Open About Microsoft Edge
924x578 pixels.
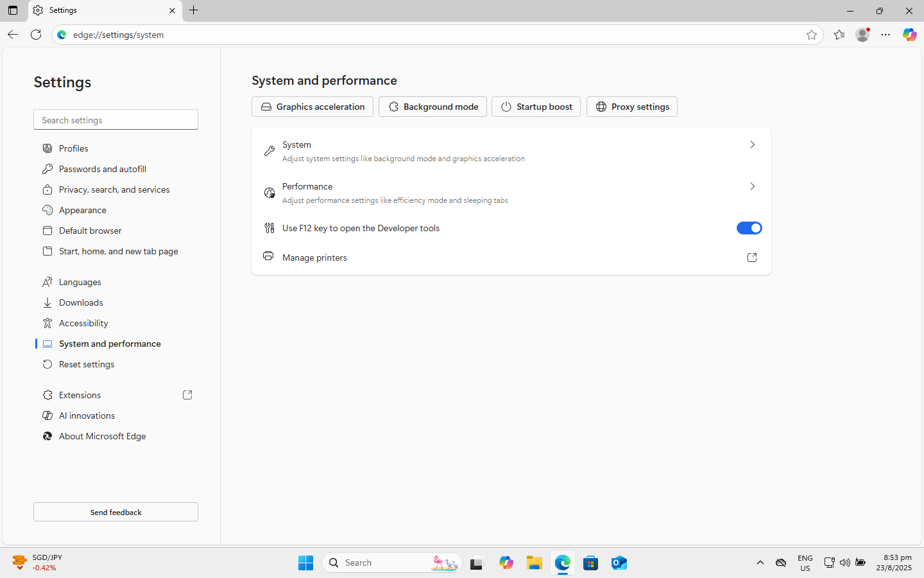(x=116, y=436)
